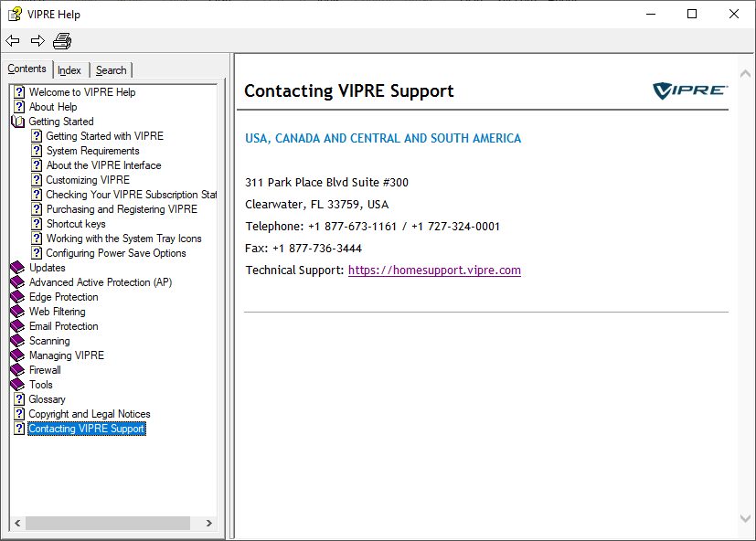Open the Welcome to VIPRE Help topic
The image size is (756, 541).
click(82, 92)
